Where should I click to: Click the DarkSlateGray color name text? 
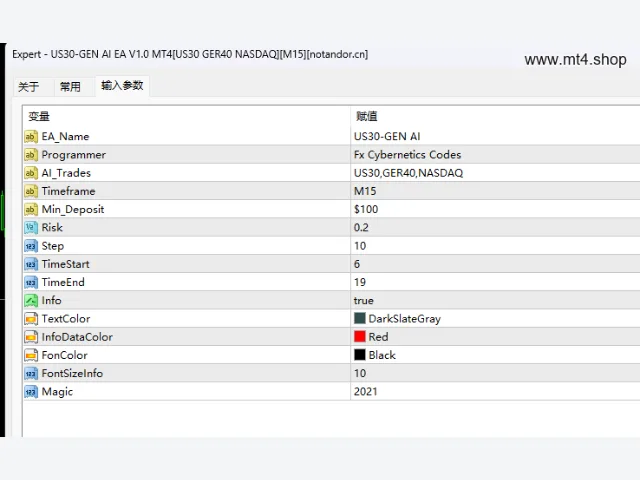coord(404,318)
